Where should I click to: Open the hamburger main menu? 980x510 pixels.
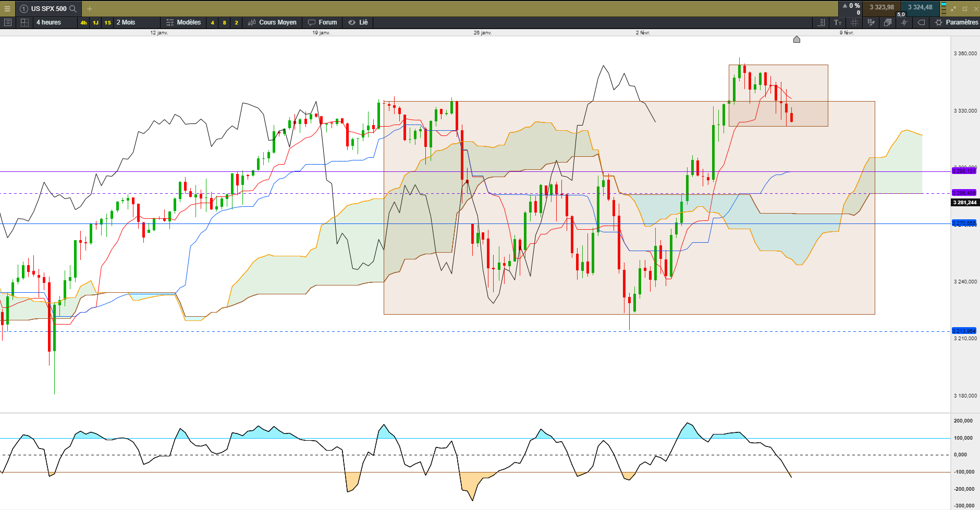click(x=7, y=8)
